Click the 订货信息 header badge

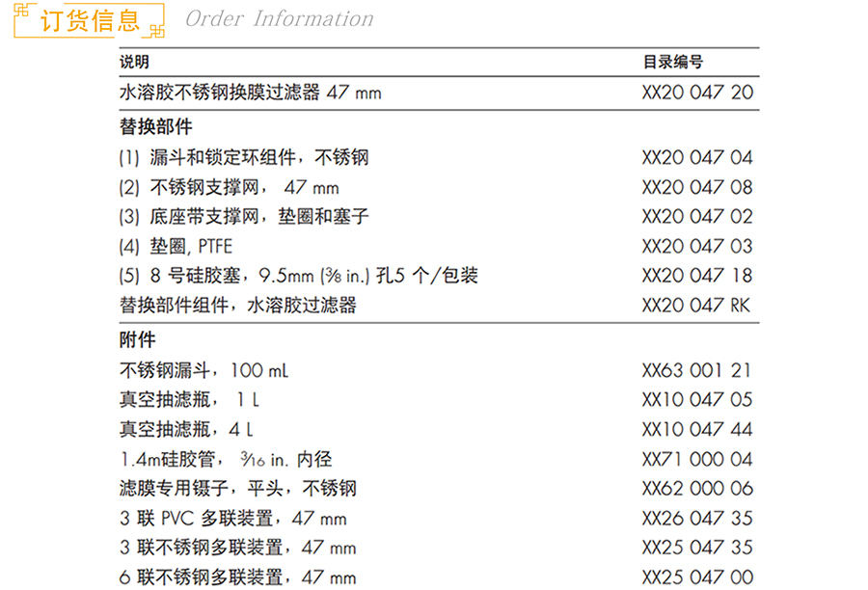[x=90, y=20]
